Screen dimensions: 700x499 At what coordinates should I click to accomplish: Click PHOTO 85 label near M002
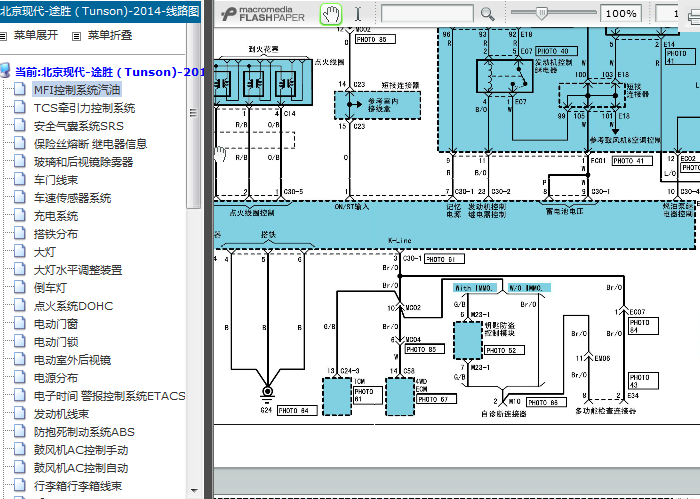pyautogui.click(x=375, y=40)
